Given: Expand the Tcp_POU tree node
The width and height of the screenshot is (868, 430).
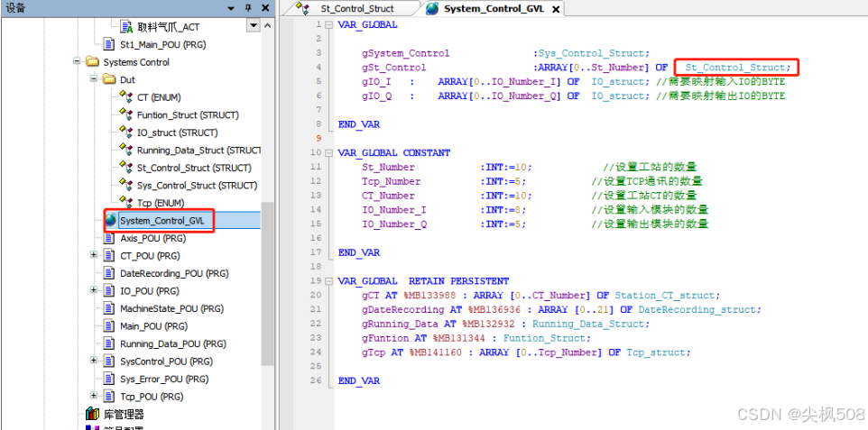Looking at the screenshot, I should pyautogui.click(x=94, y=397).
